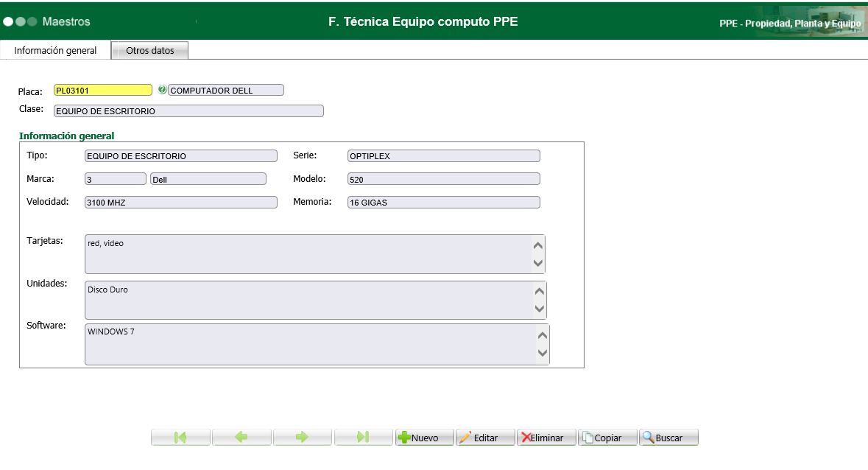This screenshot has width=868, height=470.
Task: Click the Información general section heading
Action: click(x=66, y=136)
